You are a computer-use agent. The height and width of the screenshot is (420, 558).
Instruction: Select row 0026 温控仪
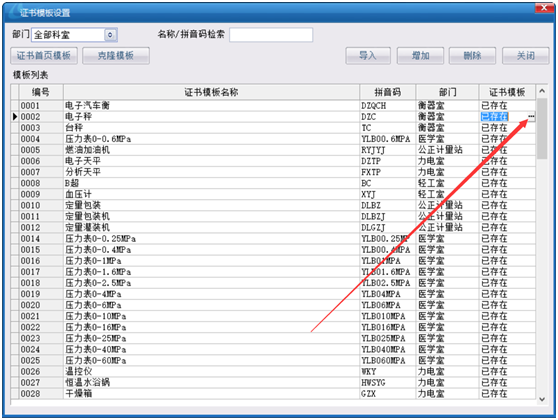click(273, 371)
